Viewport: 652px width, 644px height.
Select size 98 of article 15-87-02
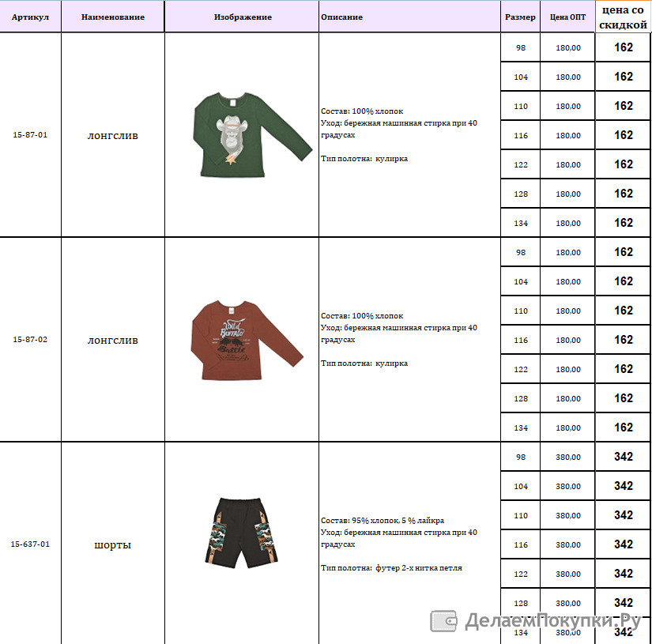pos(520,252)
